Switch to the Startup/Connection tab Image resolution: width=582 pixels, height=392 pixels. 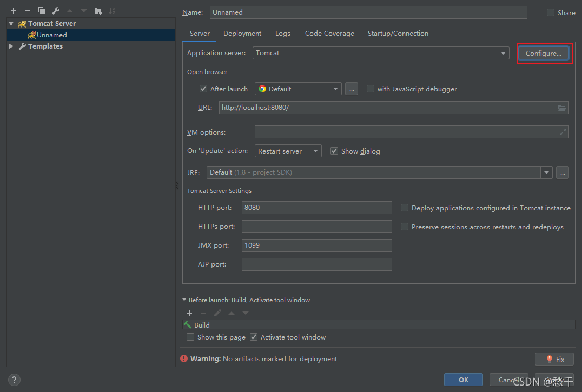tap(398, 34)
